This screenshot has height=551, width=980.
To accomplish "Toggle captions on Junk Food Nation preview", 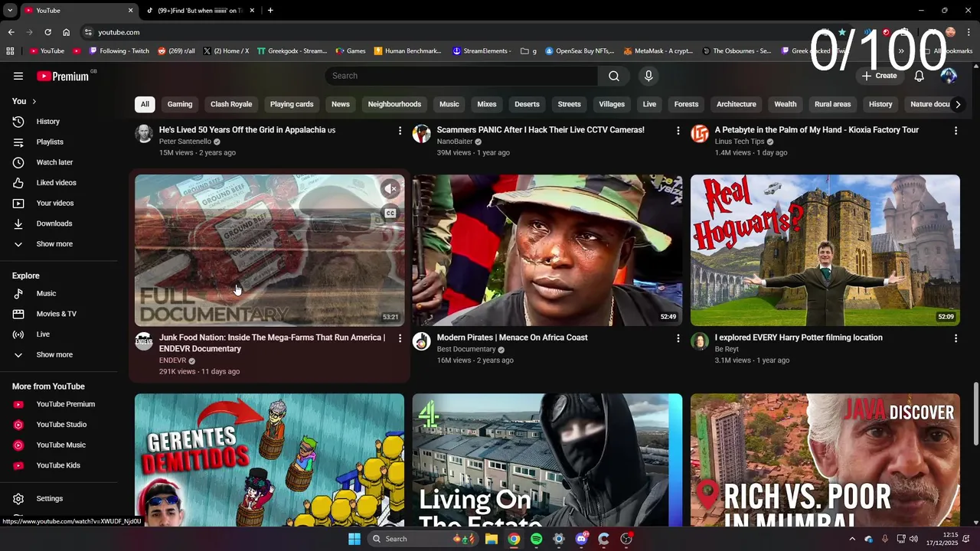I will point(390,214).
